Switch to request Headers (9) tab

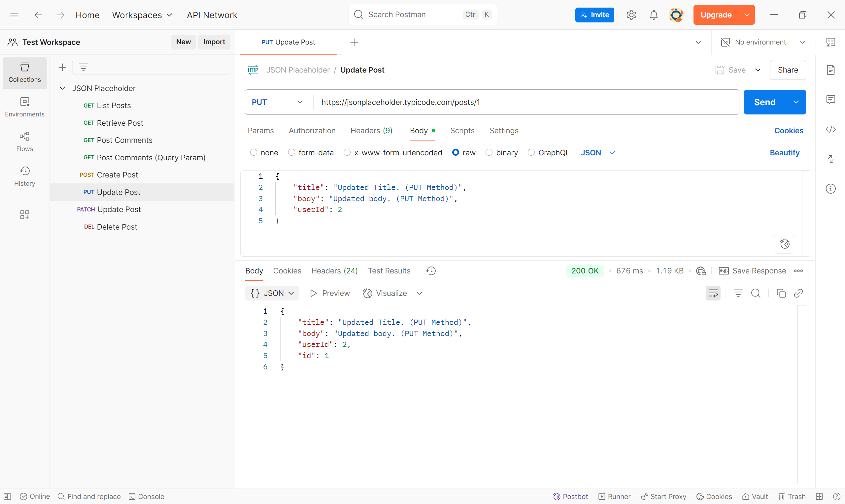point(371,131)
